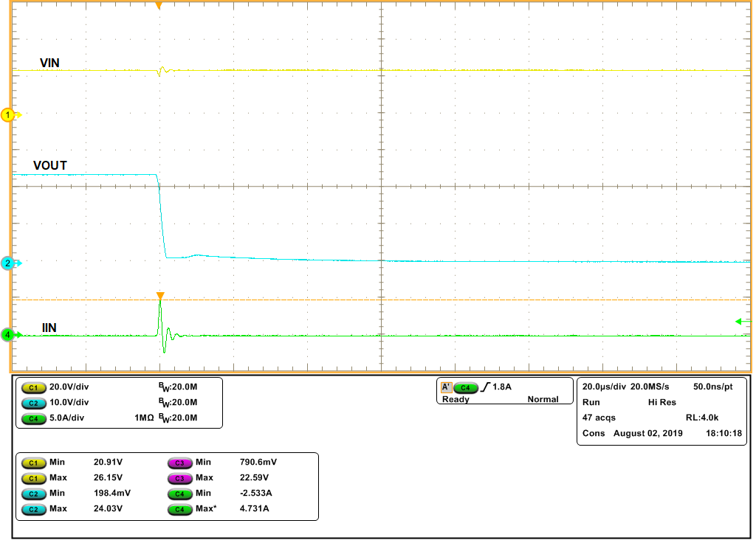Select the cyan channel 2 marker on left edge

[6, 261]
